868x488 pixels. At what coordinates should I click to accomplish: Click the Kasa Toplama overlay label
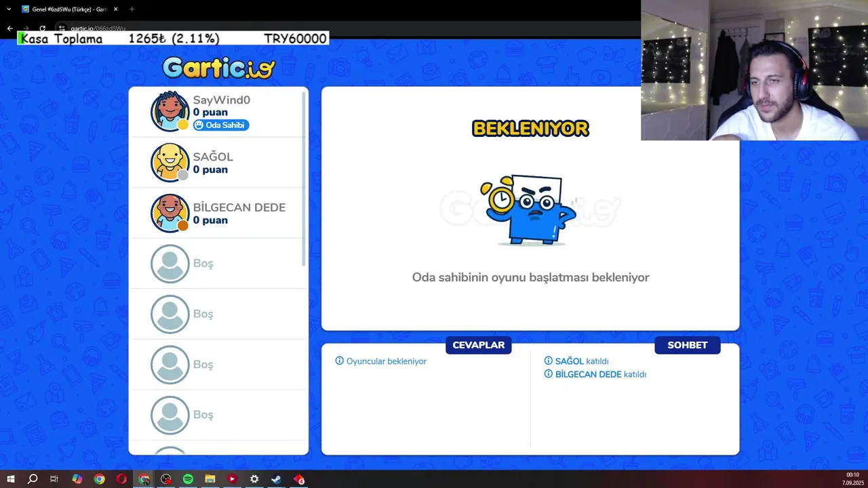62,39
